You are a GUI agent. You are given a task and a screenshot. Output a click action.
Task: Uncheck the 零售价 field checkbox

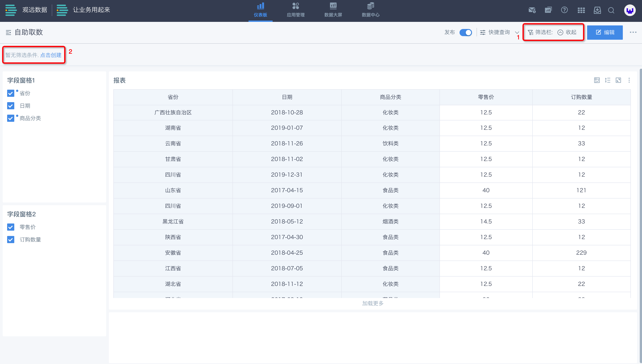click(10, 227)
